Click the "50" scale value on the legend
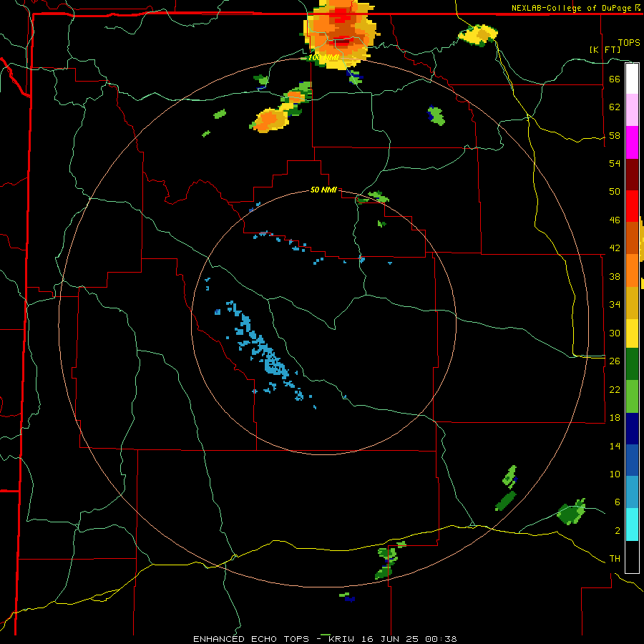644x644 pixels. tap(615, 191)
